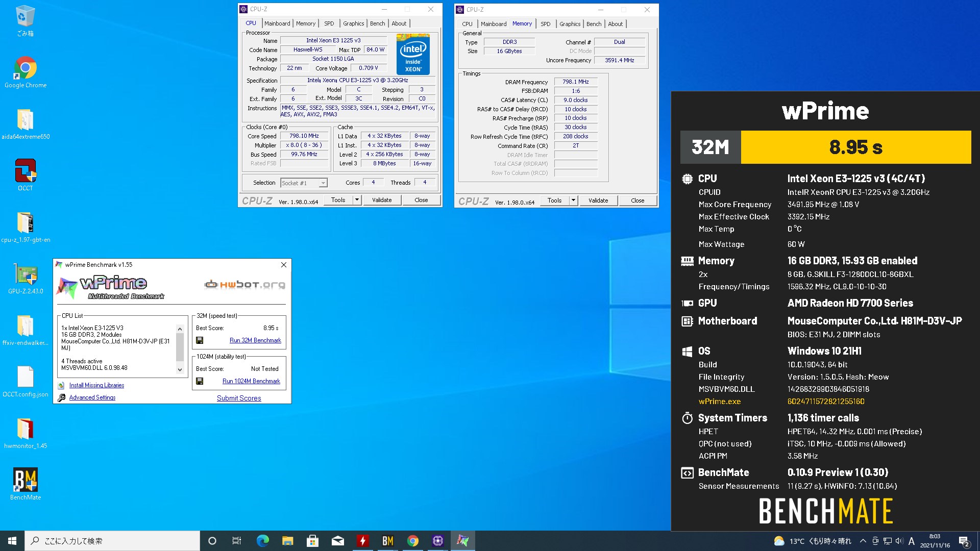980x551 pixels.
Task: Open BenchMate BM icon on taskbar
Action: click(387, 541)
